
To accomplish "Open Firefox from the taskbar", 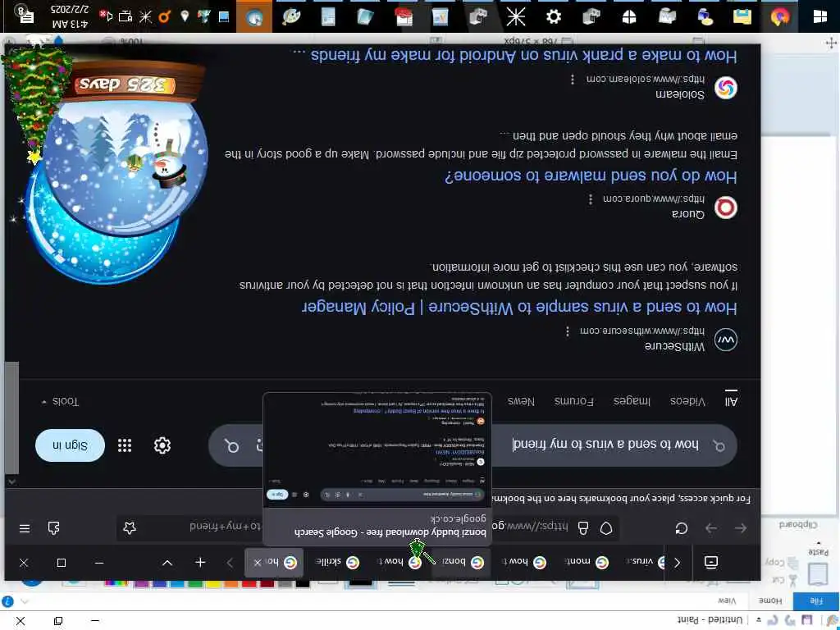I will [780, 16].
